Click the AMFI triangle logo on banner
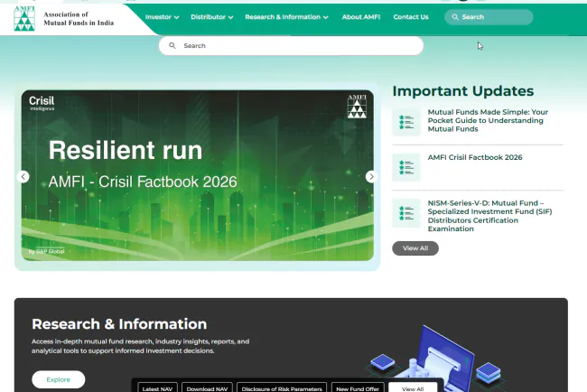The image size is (587, 392). pyautogui.click(x=357, y=107)
